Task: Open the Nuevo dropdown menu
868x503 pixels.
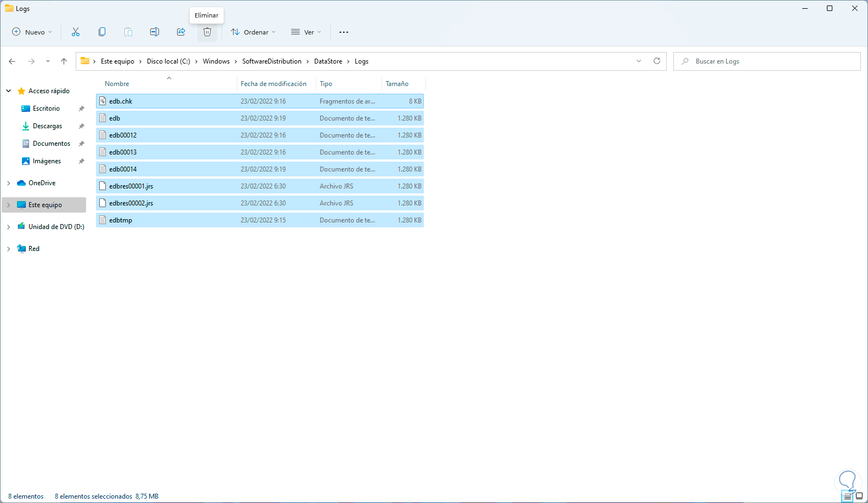Action: coord(32,32)
